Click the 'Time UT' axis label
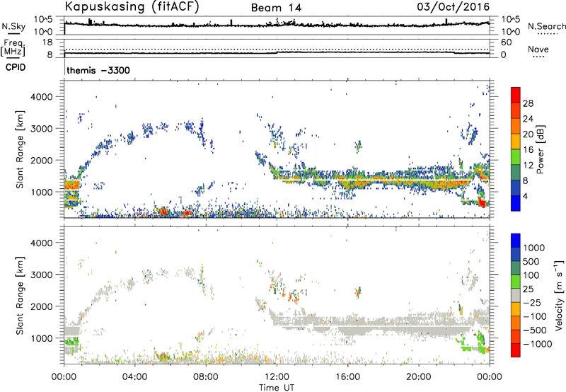Viewport: 566px width, 392px height. click(277, 388)
